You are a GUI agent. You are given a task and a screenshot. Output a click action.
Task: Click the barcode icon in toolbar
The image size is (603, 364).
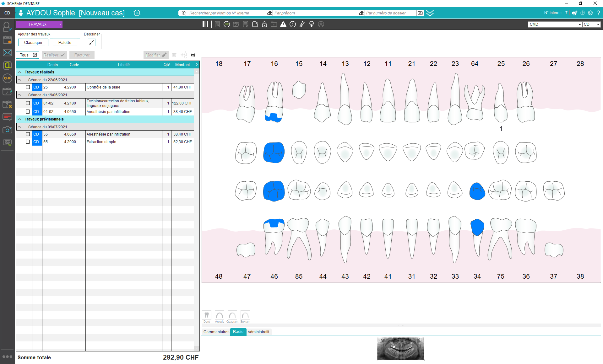(x=205, y=24)
